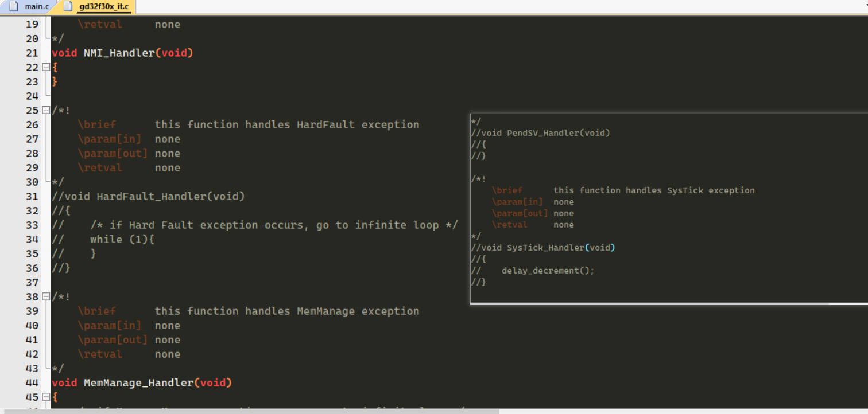Click \param[out] on line 41

click(x=113, y=339)
